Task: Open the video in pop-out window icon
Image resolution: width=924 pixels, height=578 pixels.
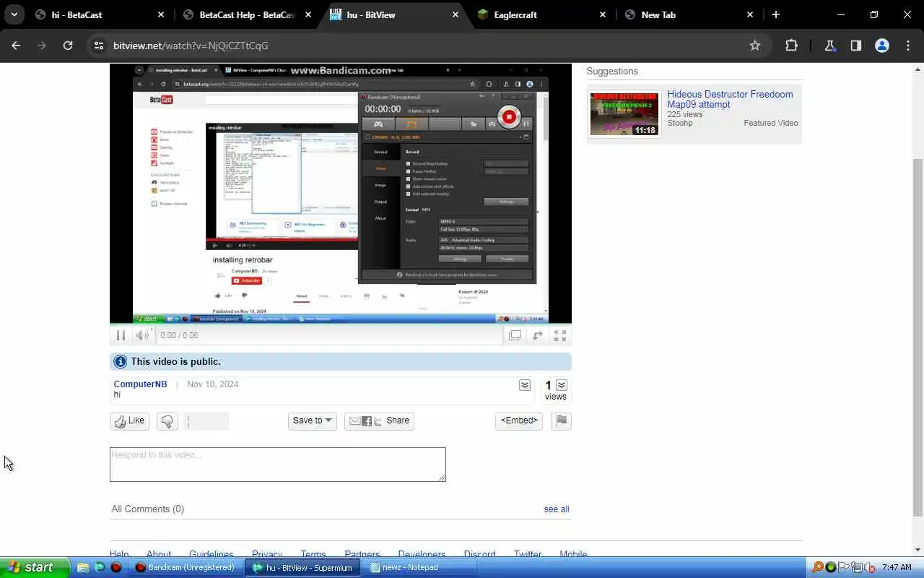Action: [x=515, y=335]
